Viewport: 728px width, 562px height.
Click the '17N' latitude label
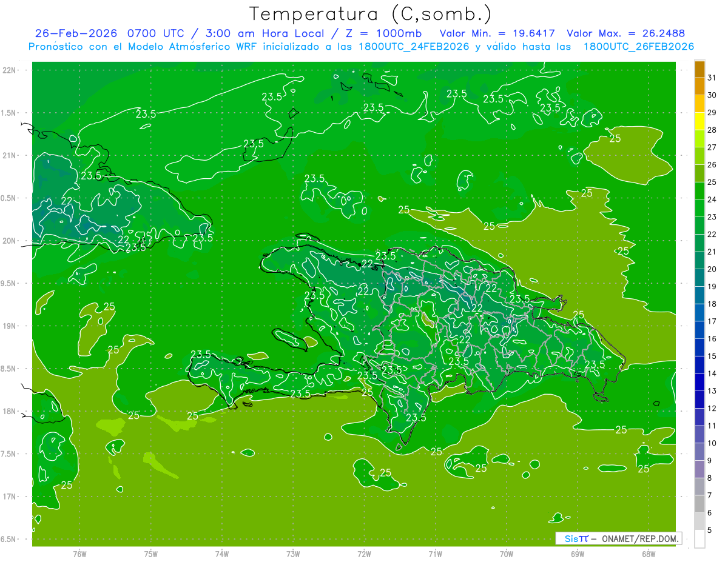tap(10, 497)
